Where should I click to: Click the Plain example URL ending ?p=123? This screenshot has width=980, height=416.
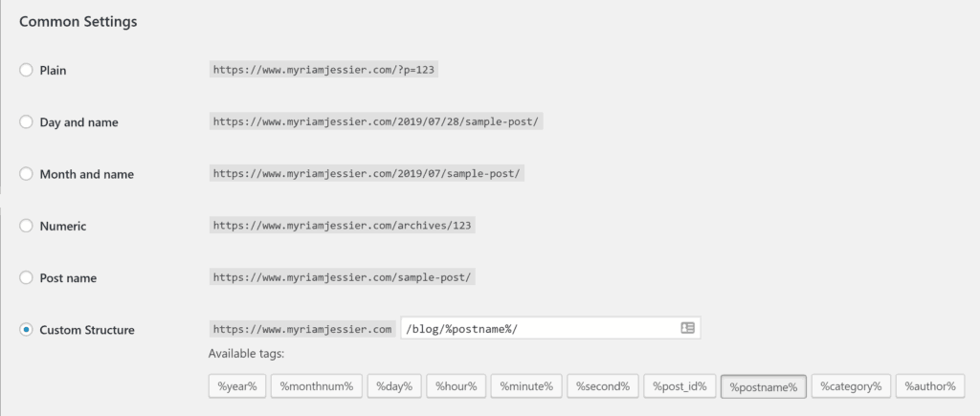(323, 69)
